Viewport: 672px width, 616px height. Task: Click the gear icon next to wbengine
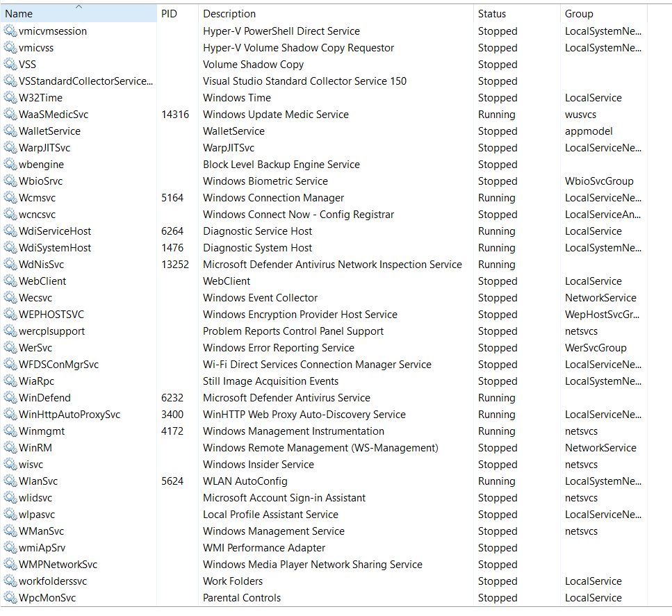coord(10,165)
